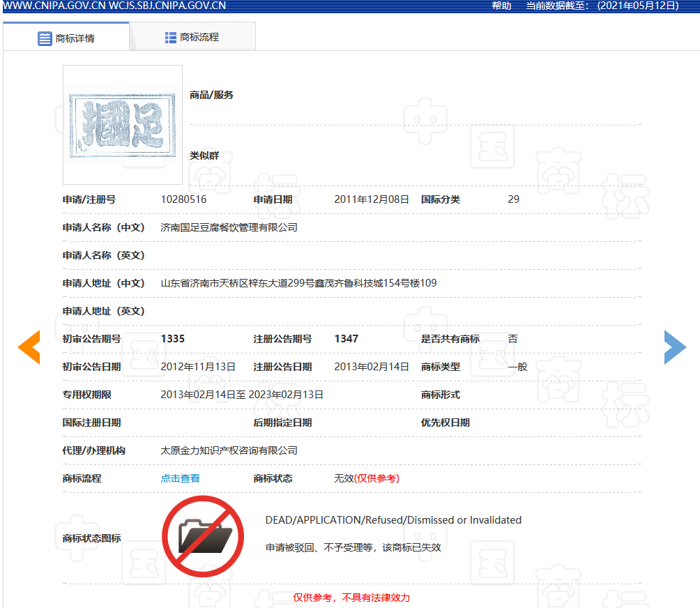This screenshot has height=608, width=700.
Task: Switch to the 商标流程 tab
Action: (x=192, y=38)
